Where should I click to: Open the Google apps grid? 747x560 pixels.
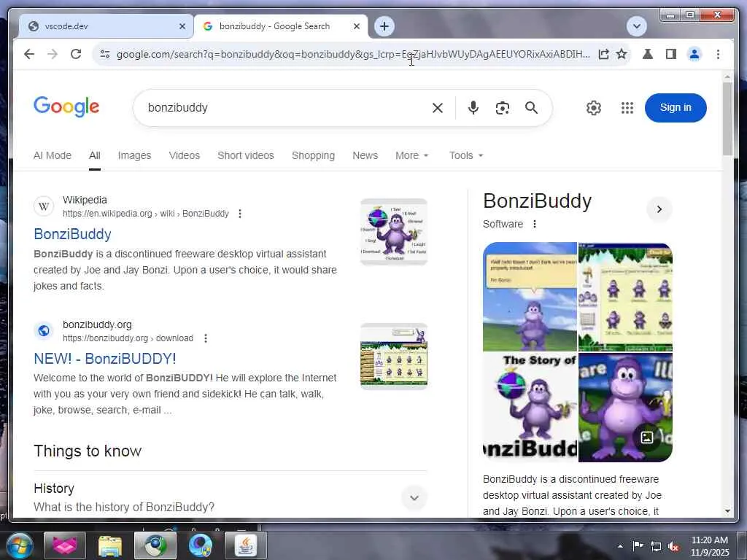pyautogui.click(x=627, y=108)
